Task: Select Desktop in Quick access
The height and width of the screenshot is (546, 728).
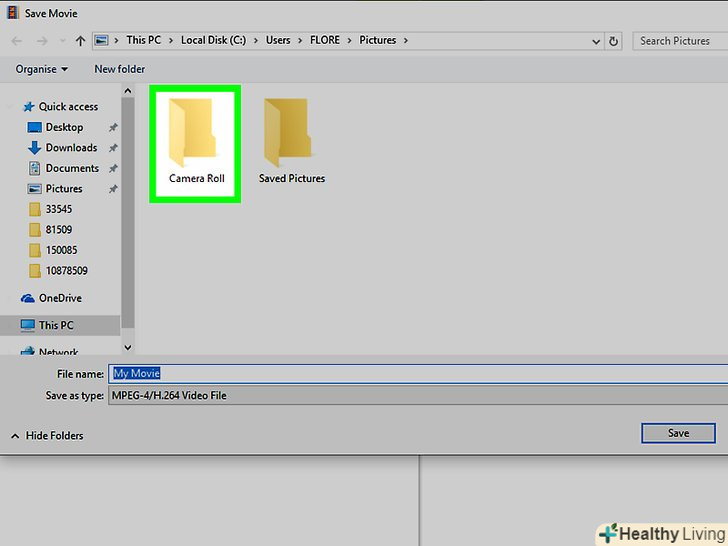Action: coord(64,127)
